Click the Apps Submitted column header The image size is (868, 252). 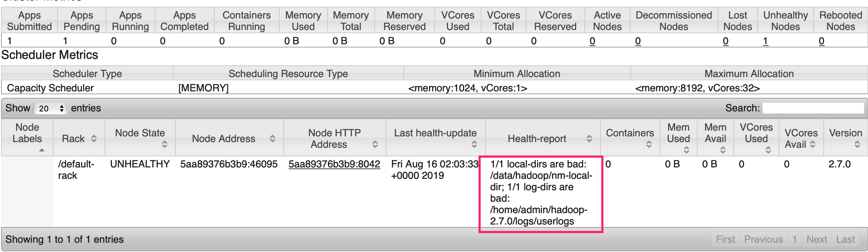(x=30, y=21)
